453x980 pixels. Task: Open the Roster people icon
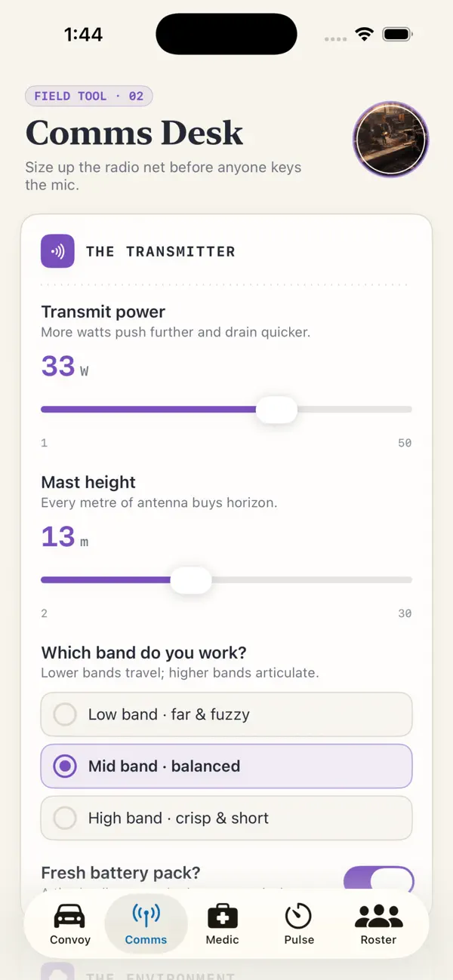point(378,916)
